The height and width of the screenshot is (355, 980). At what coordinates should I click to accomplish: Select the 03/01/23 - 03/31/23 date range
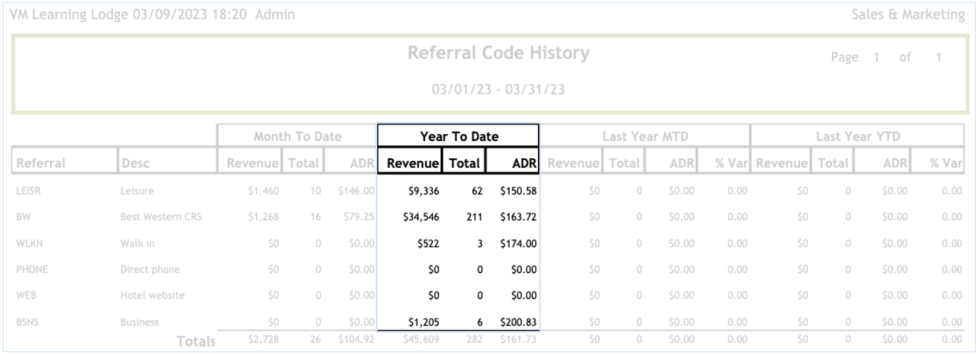498,90
